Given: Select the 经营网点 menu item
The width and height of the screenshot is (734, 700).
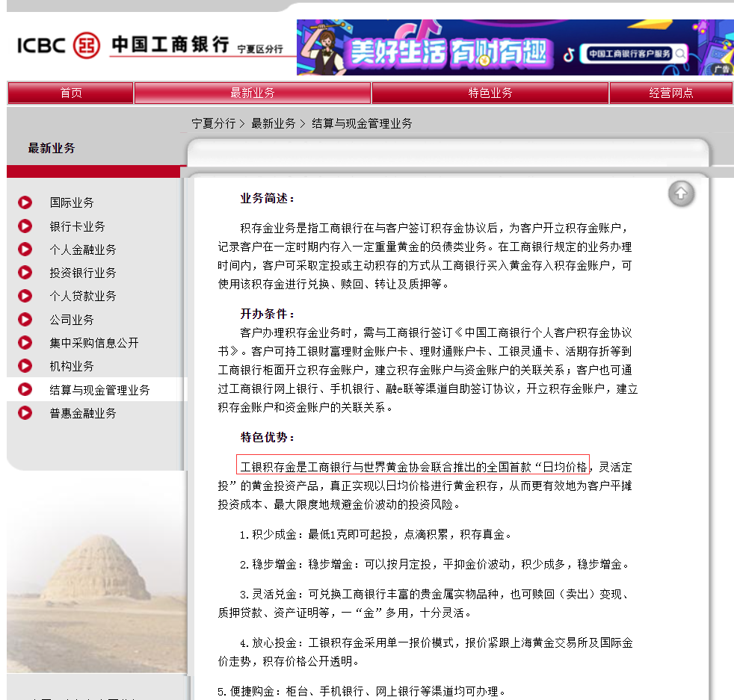Looking at the screenshot, I should tap(670, 92).
